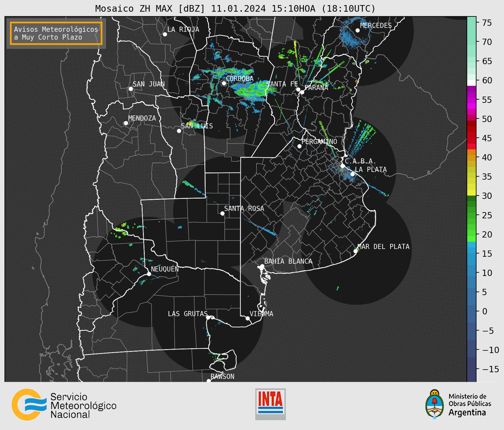Click the NEUQUÉN label text
The width and height of the screenshot is (504, 430).
165,269
